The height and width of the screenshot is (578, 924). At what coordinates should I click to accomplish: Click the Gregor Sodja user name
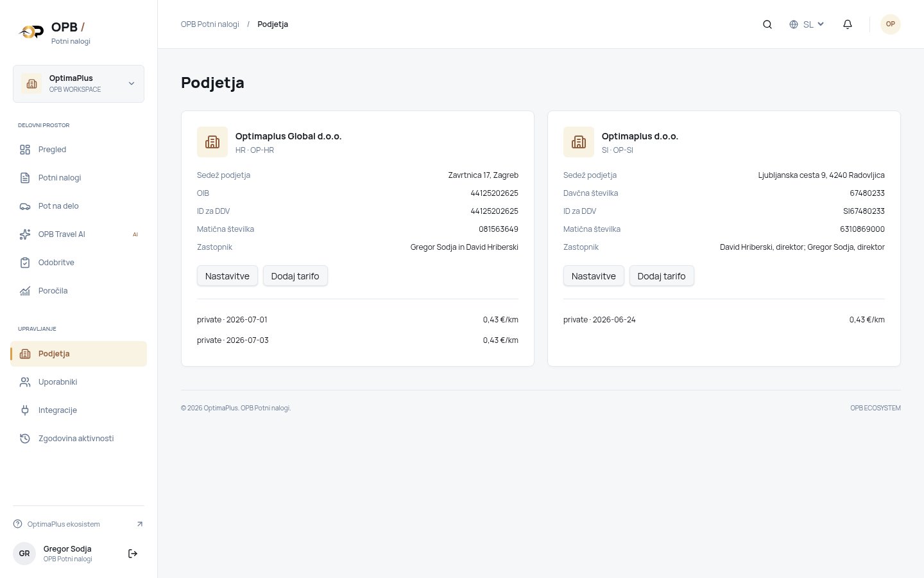click(67, 549)
